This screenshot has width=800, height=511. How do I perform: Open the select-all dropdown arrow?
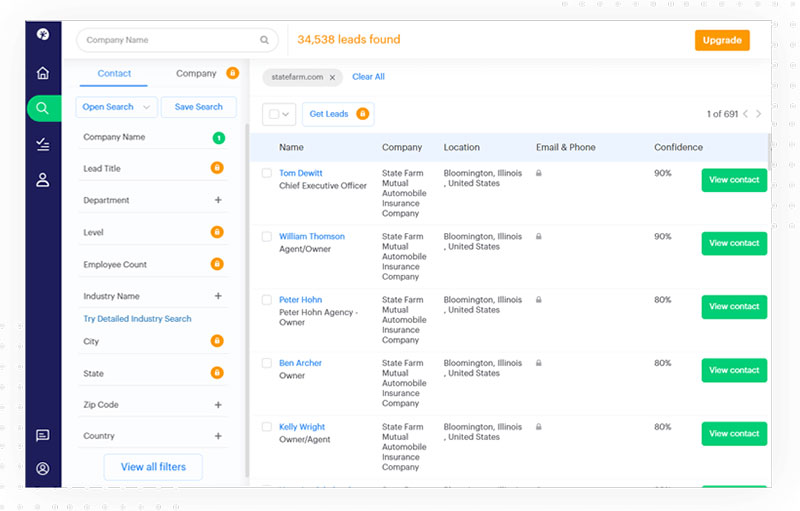click(286, 114)
